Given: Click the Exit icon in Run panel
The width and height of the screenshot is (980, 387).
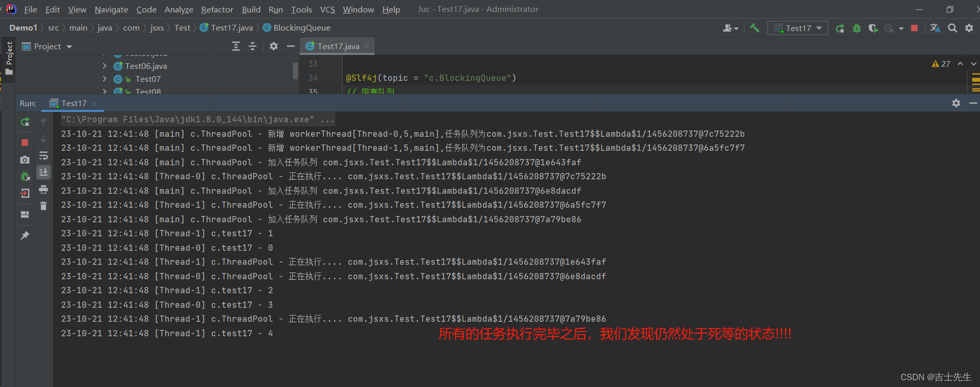Looking at the screenshot, I should coord(25,193).
